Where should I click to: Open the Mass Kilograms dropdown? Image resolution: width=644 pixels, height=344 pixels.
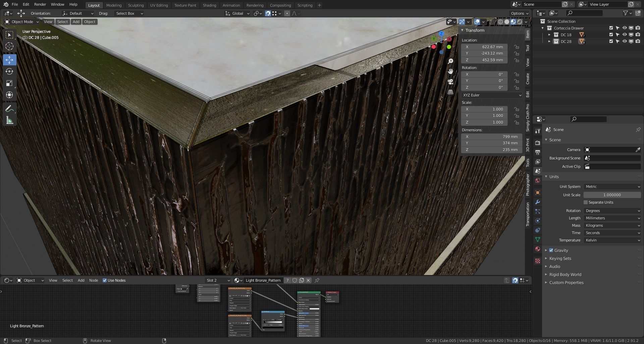(612, 225)
